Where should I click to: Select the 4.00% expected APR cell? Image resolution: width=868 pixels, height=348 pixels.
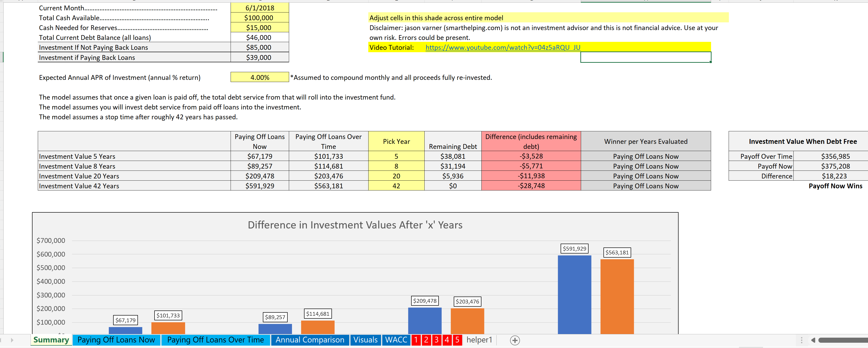tap(260, 77)
